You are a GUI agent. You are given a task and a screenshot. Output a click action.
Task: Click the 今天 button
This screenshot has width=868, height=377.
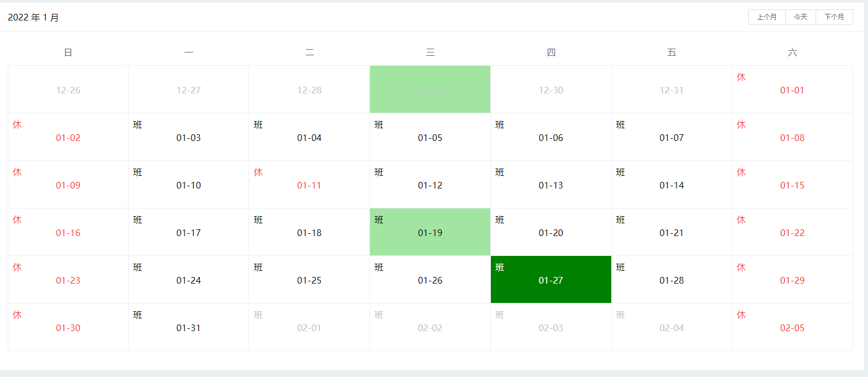pyautogui.click(x=800, y=17)
